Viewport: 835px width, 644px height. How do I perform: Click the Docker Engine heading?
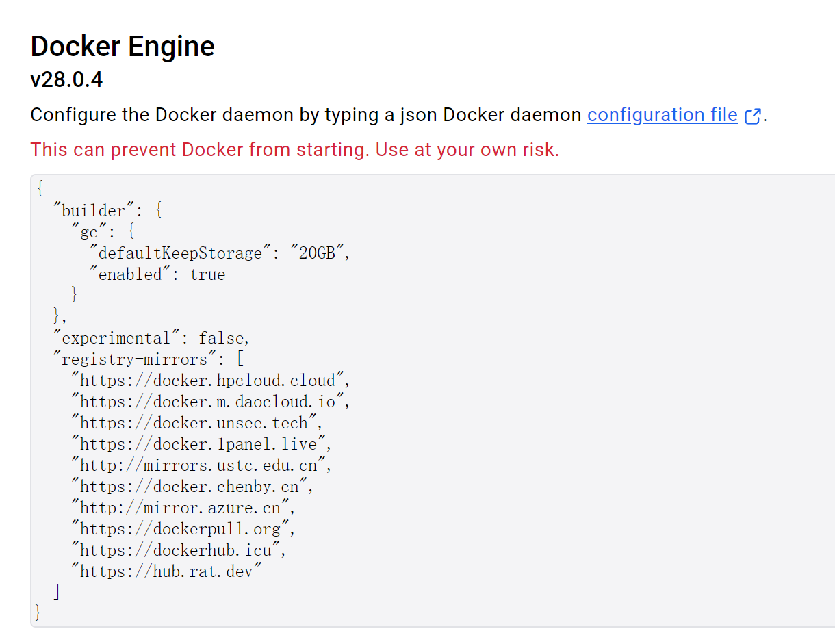(x=123, y=47)
